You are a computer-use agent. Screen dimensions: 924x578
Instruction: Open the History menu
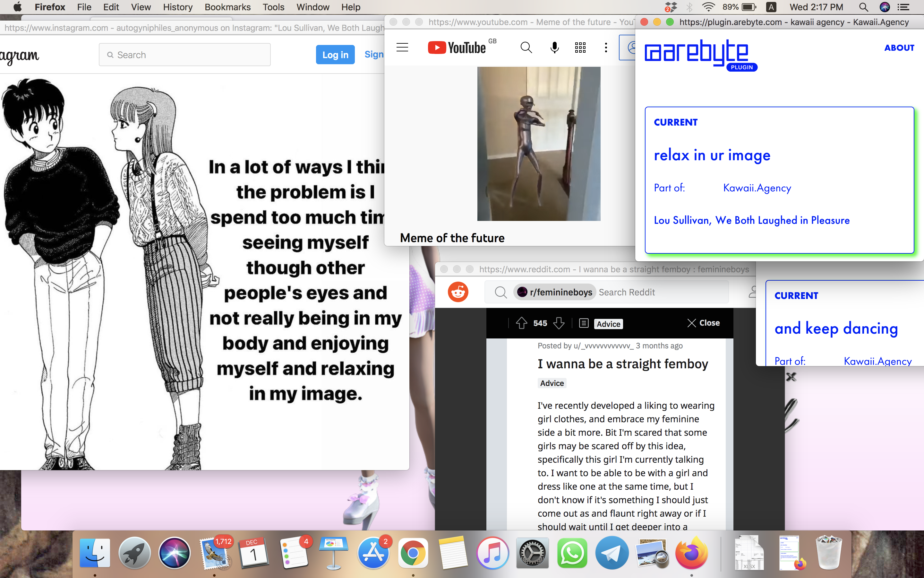tap(177, 7)
